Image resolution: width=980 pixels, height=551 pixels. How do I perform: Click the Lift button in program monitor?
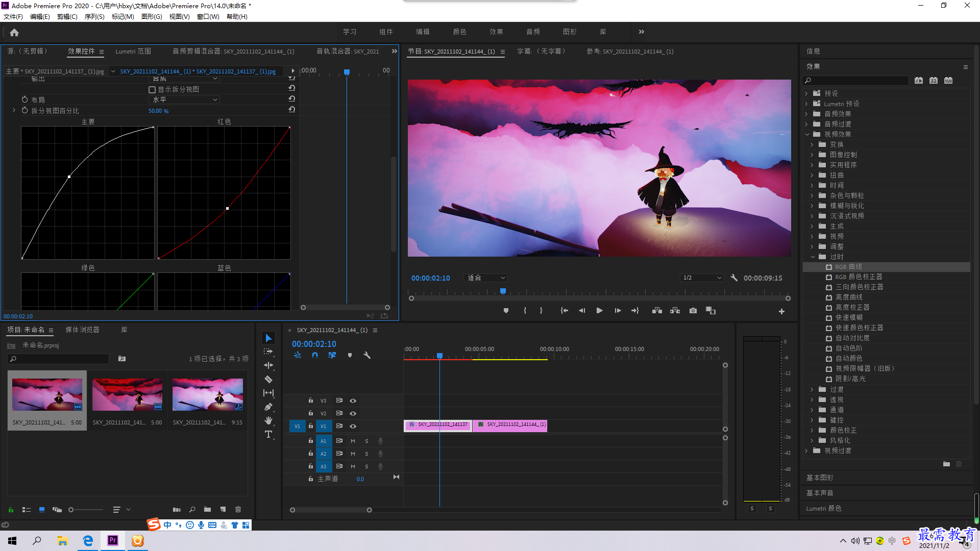click(x=657, y=311)
